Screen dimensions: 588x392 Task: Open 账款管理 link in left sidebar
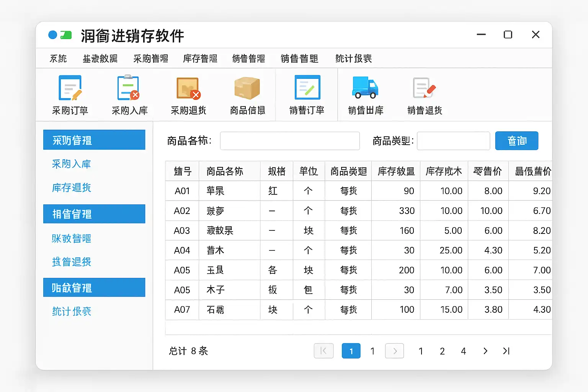pyautogui.click(x=72, y=238)
